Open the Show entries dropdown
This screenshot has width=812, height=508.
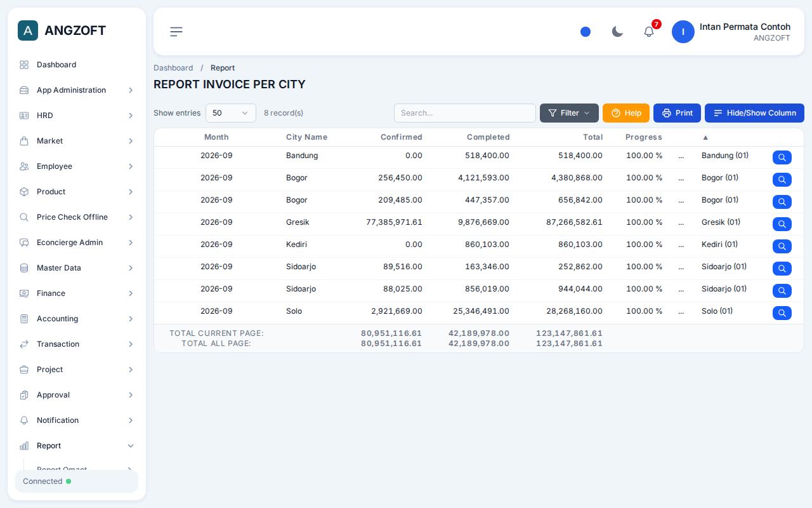point(231,113)
